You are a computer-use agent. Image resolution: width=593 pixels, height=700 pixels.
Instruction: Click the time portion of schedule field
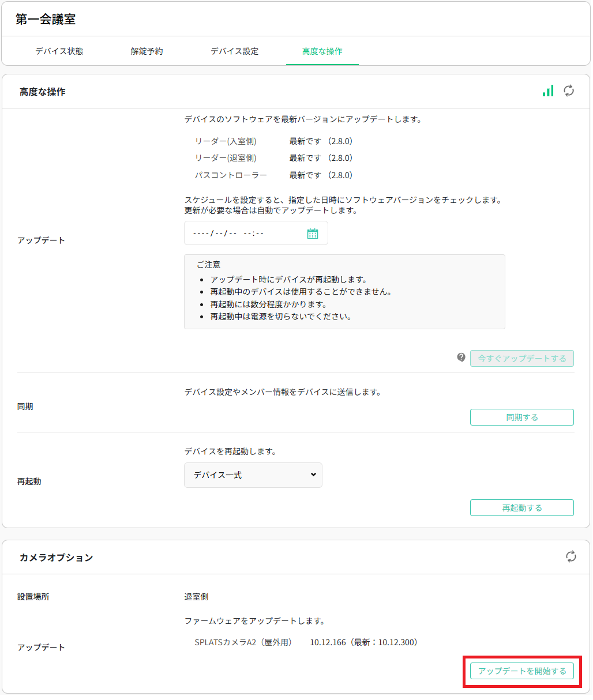pos(253,234)
